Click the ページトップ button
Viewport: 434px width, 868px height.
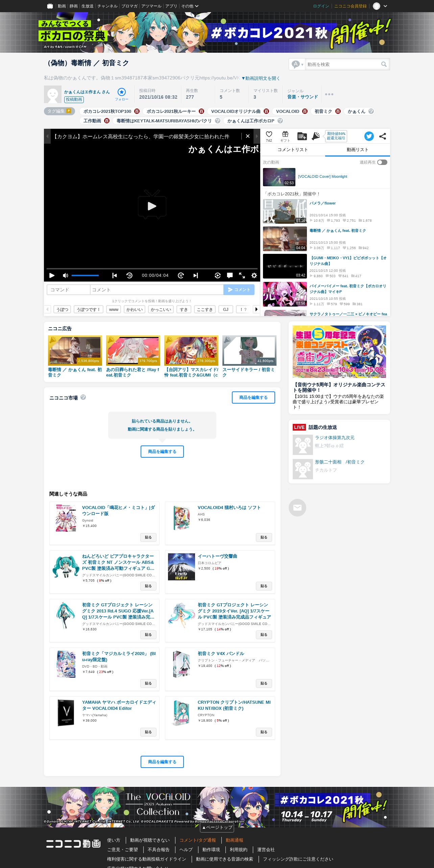217,827
